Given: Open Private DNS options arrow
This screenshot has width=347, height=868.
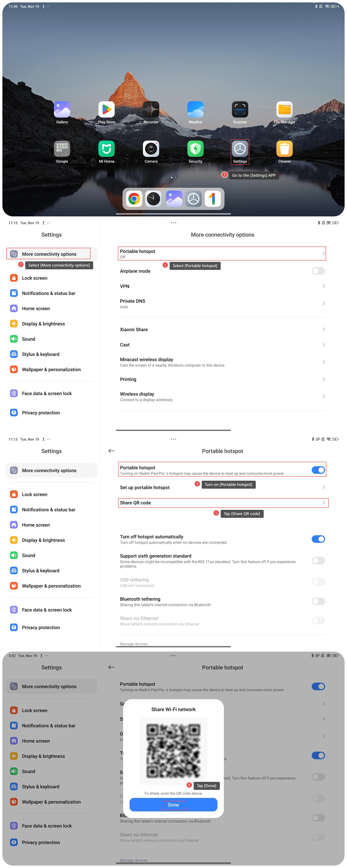Looking at the screenshot, I should [323, 303].
